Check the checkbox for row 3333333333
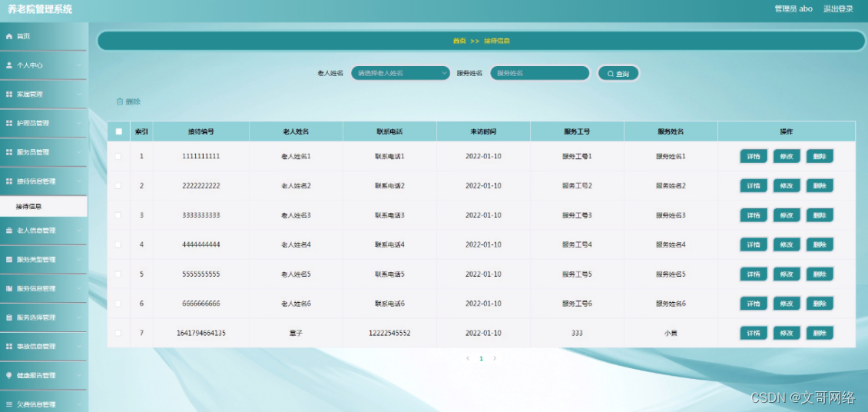This screenshot has height=412, width=868. tap(118, 215)
